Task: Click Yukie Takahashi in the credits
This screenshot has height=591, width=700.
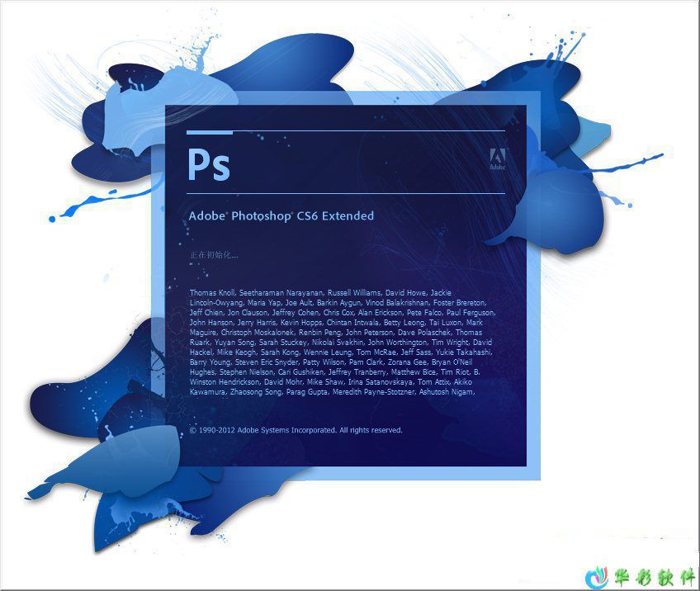Action: (x=466, y=352)
